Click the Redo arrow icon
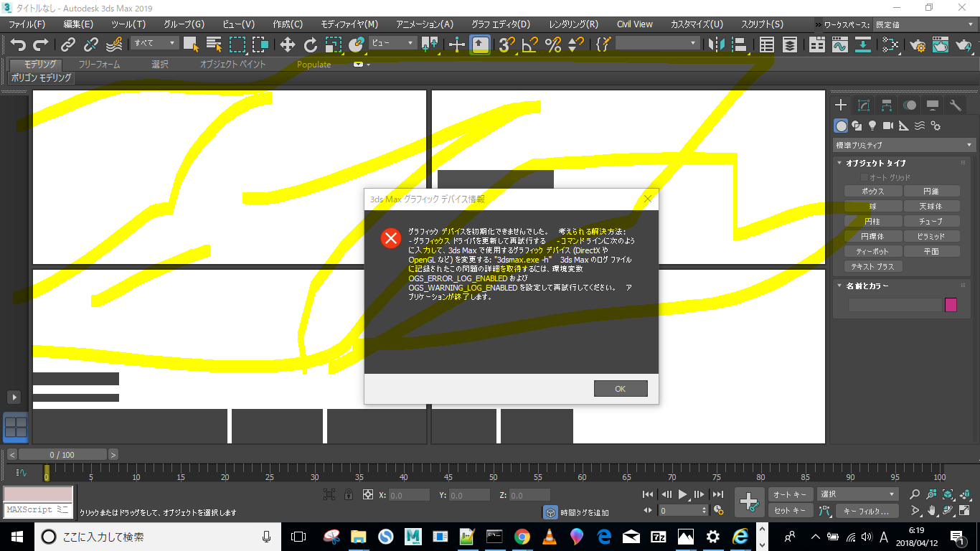Viewport: 980px width, 551px height. tap(41, 44)
